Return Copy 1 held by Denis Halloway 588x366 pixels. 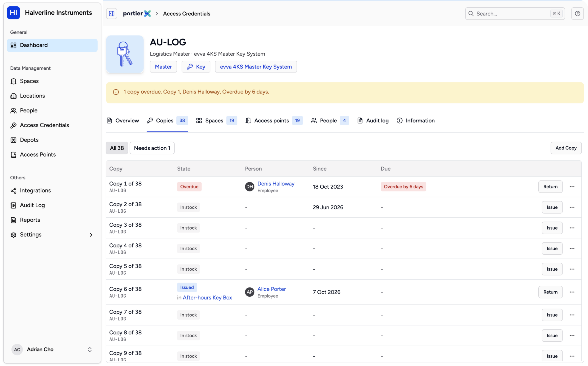pos(550,187)
